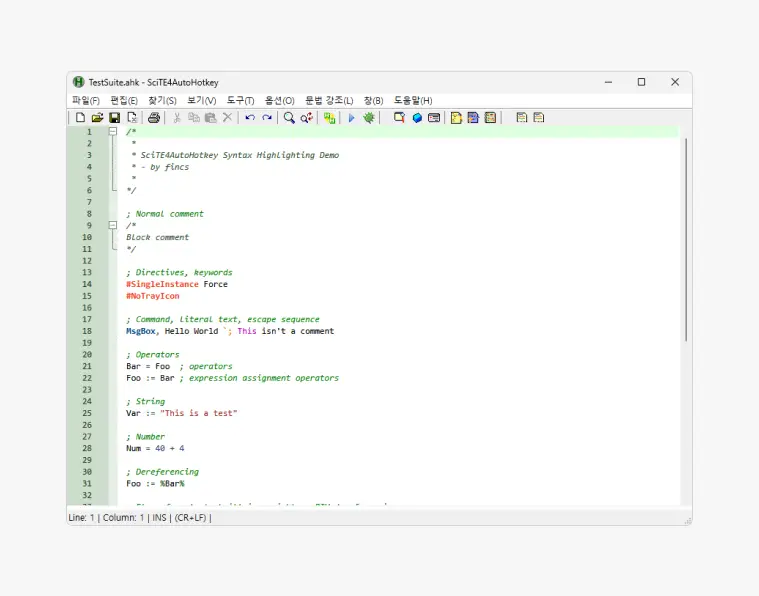Create a new file with the New icon

coord(81,118)
